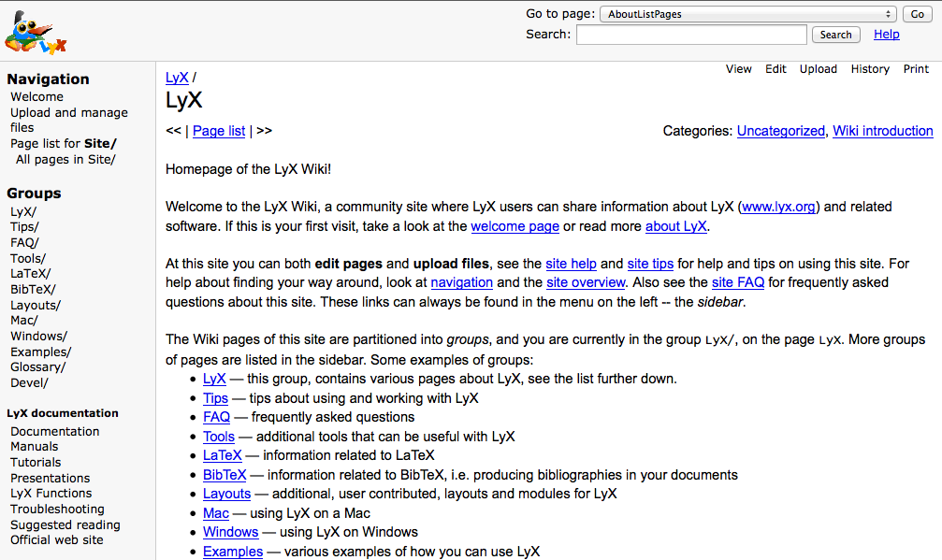Open Upload and manage files in sidebar

point(69,120)
